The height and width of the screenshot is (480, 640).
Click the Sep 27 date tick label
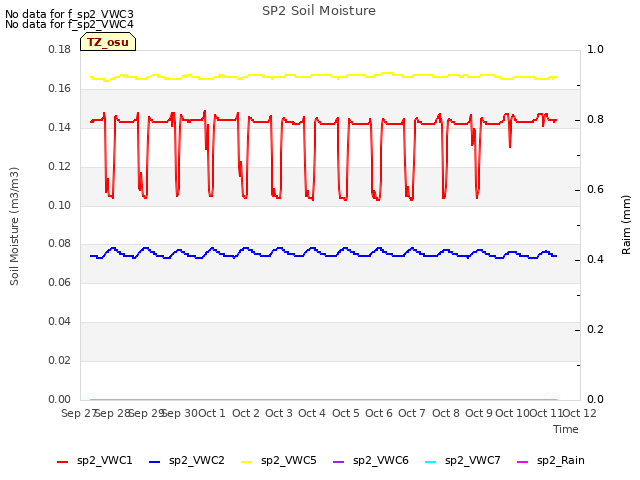click(x=78, y=413)
